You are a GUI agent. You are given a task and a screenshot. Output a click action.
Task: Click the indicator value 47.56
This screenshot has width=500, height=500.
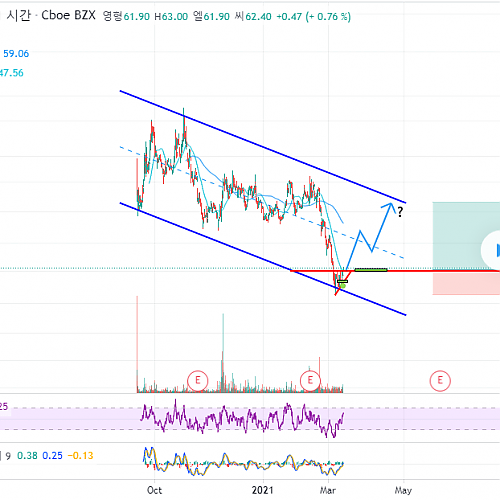click(x=12, y=73)
